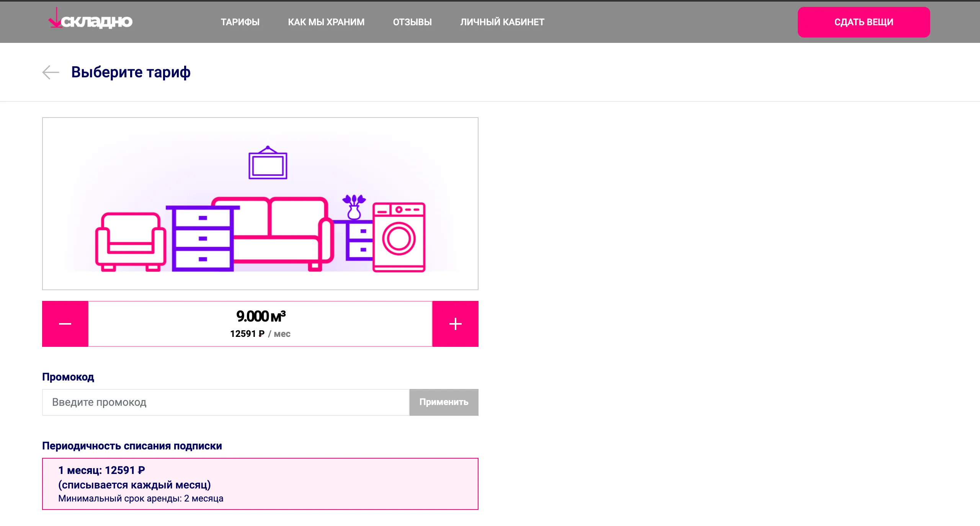This screenshot has height=526, width=980.
Task: Open Личный кабинет
Action: [502, 22]
